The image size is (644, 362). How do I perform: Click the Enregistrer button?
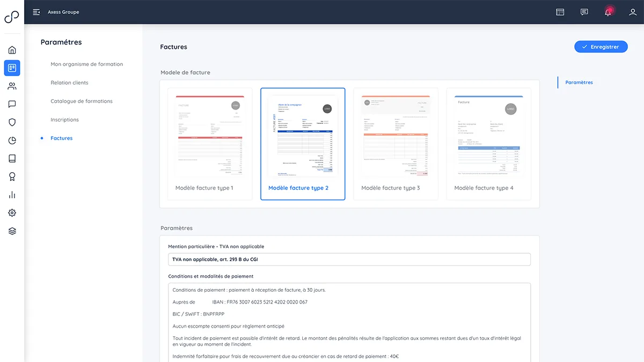pos(601,47)
